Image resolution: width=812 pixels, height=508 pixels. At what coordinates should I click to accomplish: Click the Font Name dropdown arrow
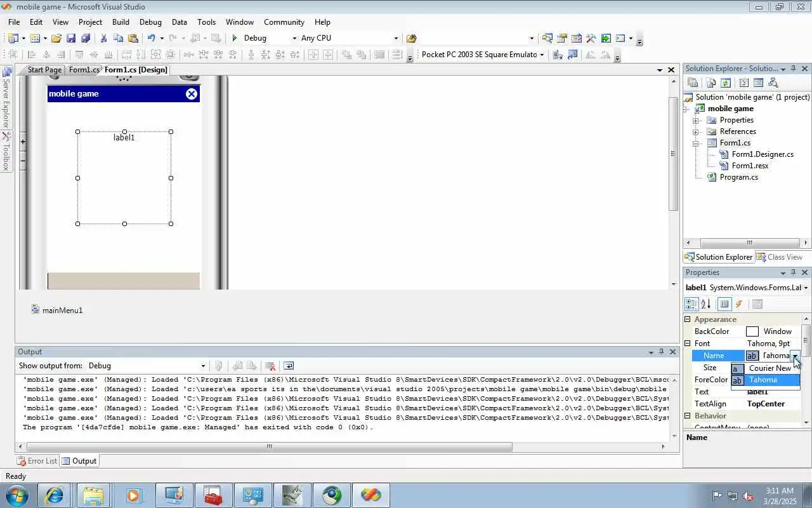coord(795,356)
